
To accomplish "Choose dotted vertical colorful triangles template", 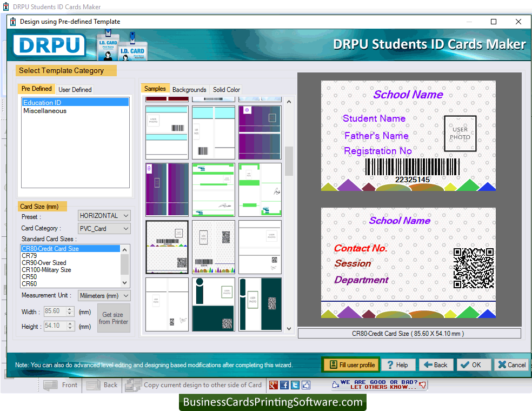I will [214, 247].
